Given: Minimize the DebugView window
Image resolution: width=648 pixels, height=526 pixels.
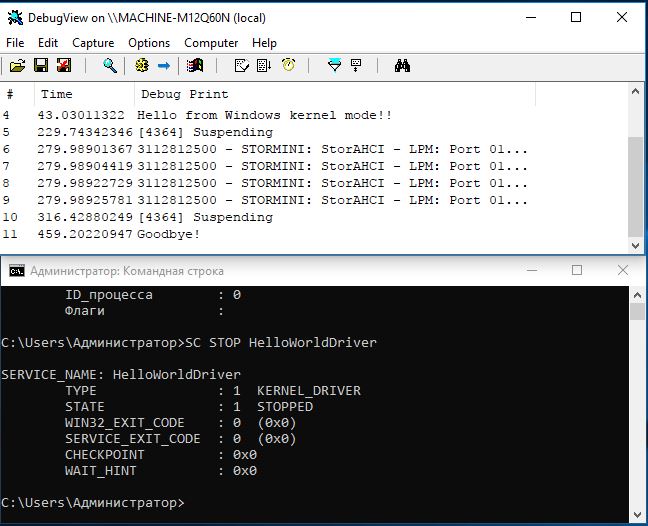Looking at the screenshot, I should [x=531, y=17].
